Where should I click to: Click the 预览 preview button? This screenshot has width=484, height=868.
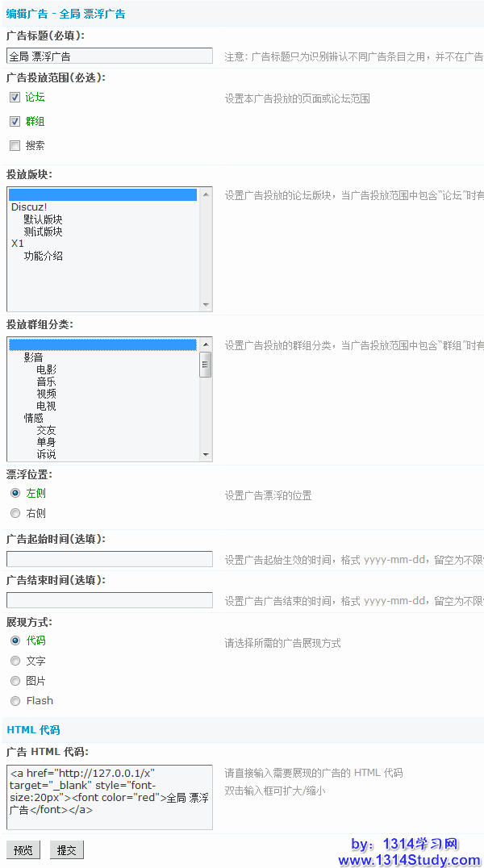[23, 850]
